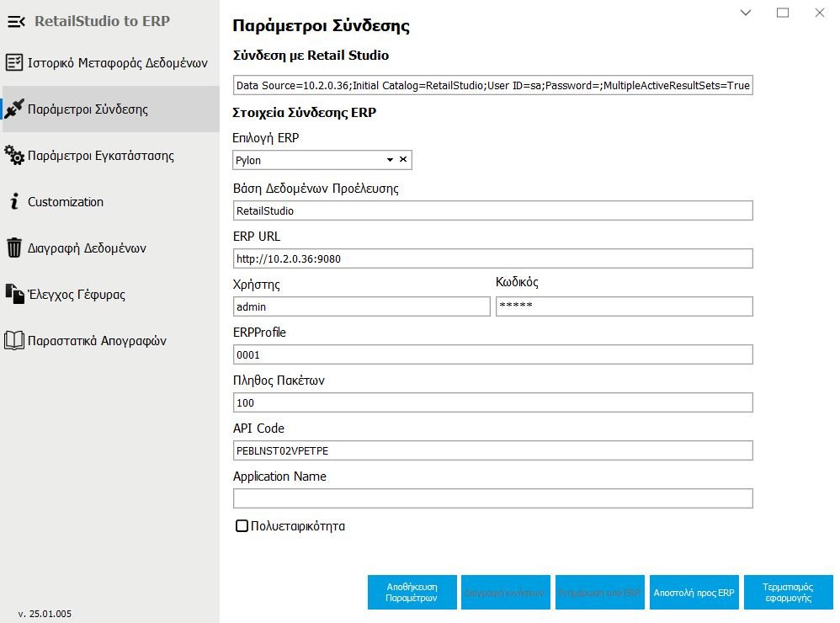Image resolution: width=840 pixels, height=623 pixels.
Task: Click the gears icon for installation parameters
Action: point(14,155)
